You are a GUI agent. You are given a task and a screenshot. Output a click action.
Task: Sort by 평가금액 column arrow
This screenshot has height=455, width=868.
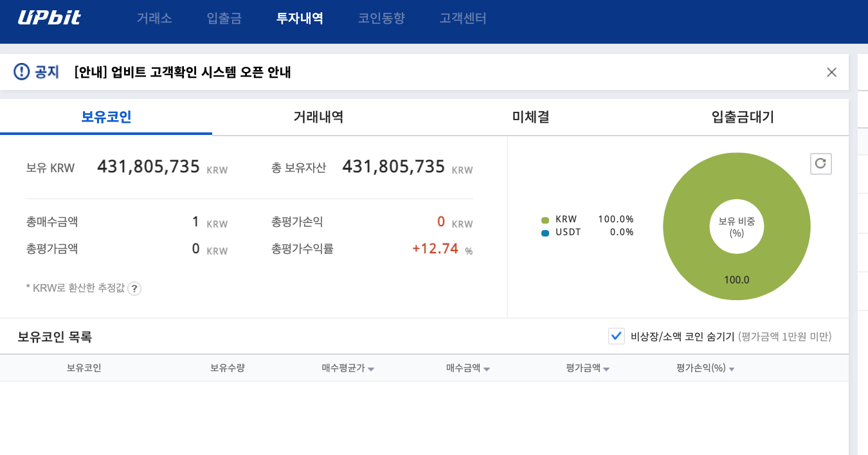(x=606, y=370)
